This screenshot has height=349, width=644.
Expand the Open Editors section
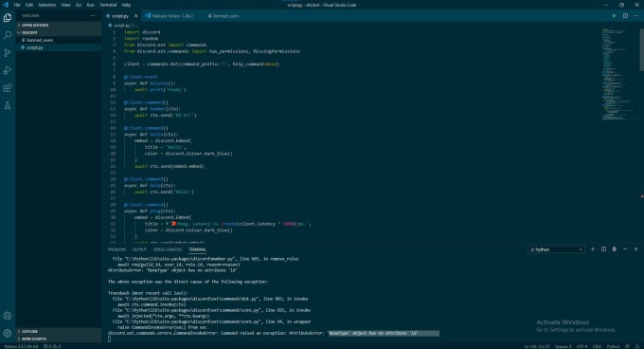tap(59, 25)
